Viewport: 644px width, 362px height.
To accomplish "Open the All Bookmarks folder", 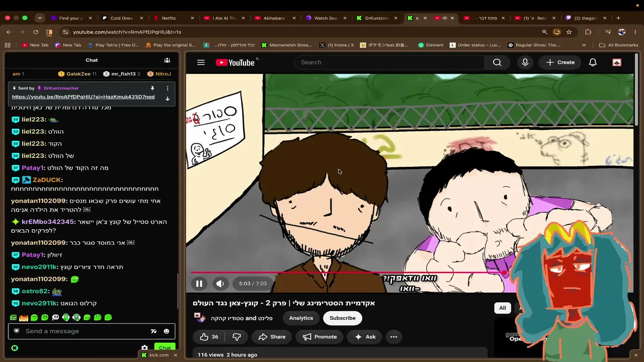I will [x=618, y=45].
